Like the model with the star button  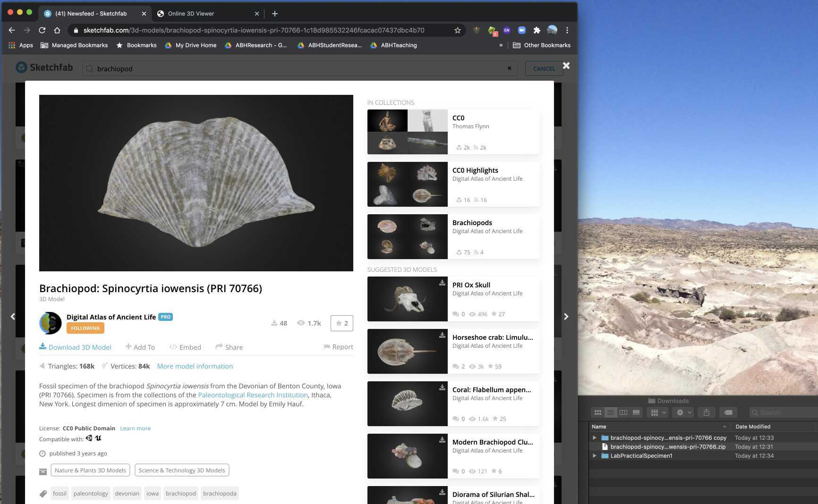coord(341,323)
